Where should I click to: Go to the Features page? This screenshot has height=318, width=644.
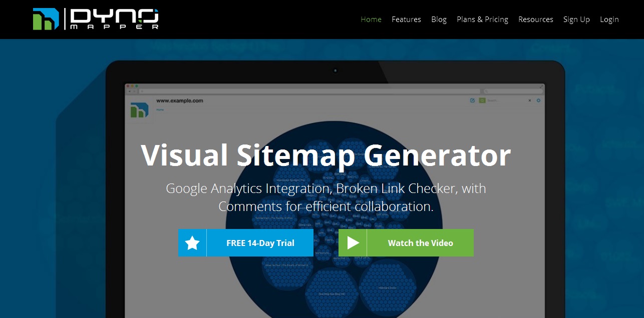(x=406, y=19)
